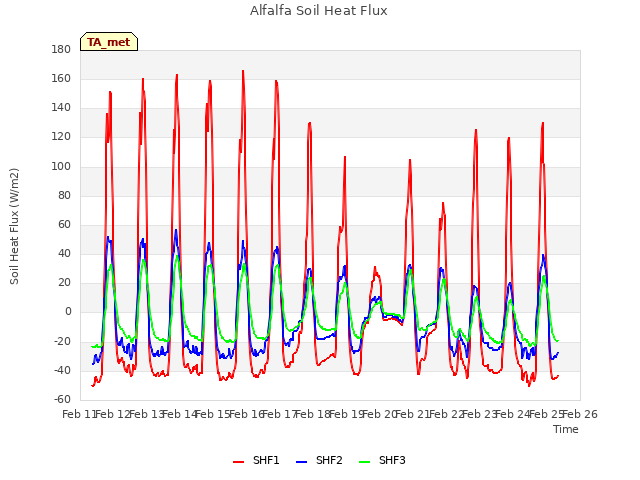Click the Feb 20 x-axis tick label
The width and height of the screenshot is (640, 480).
380,415
